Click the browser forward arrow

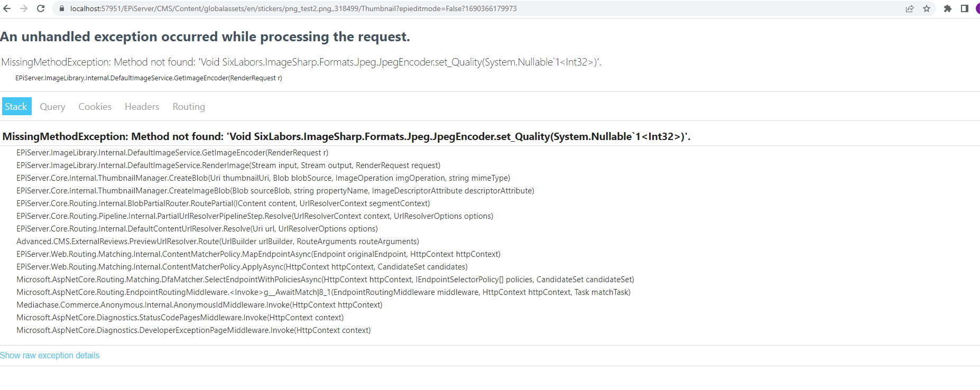click(24, 8)
